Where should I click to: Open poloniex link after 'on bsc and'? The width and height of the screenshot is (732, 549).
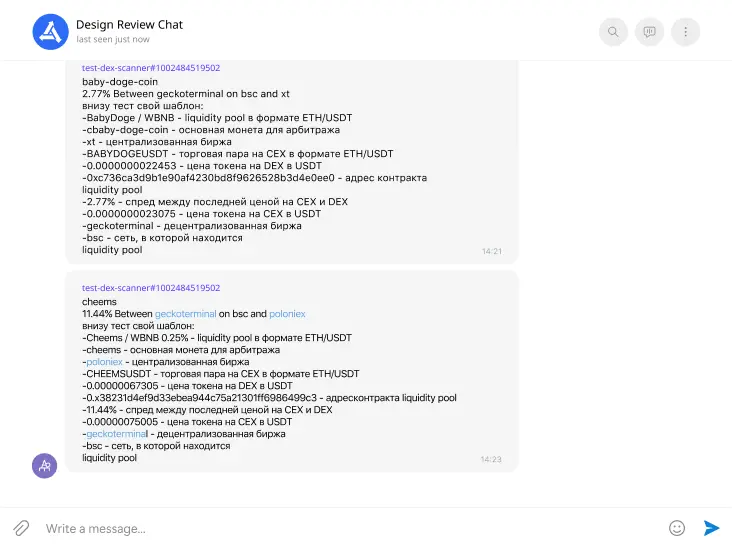[287, 314]
